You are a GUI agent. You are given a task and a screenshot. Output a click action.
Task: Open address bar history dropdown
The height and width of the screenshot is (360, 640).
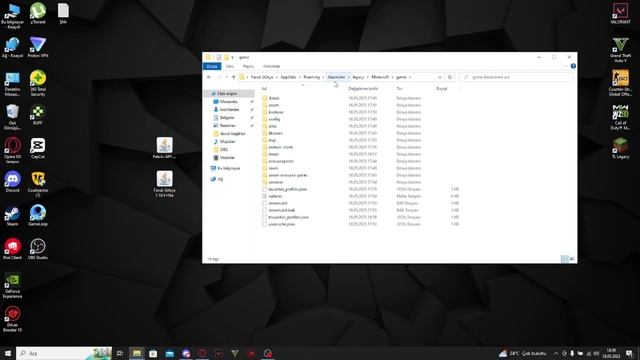tap(440, 77)
